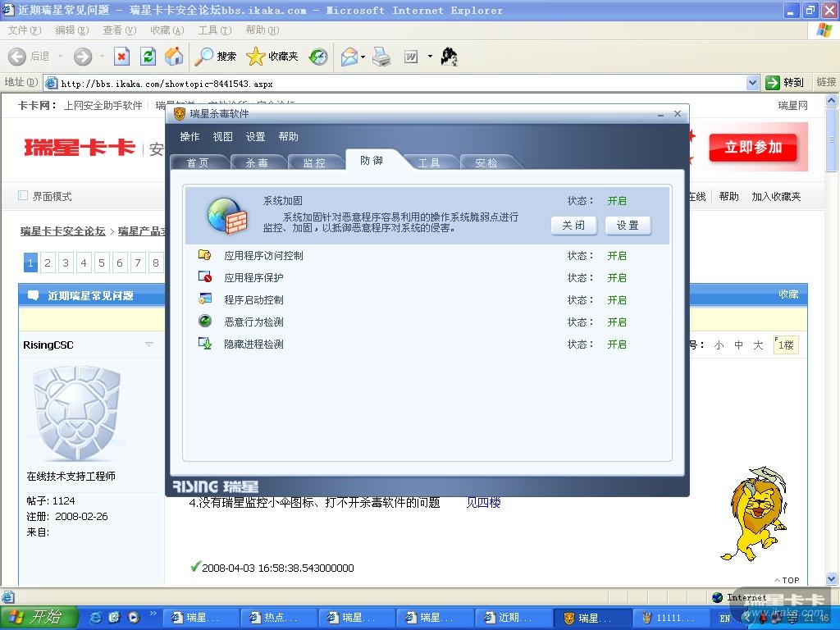Click the 转到 Go button
Image resolution: width=840 pixels, height=630 pixels.
tap(785, 83)
